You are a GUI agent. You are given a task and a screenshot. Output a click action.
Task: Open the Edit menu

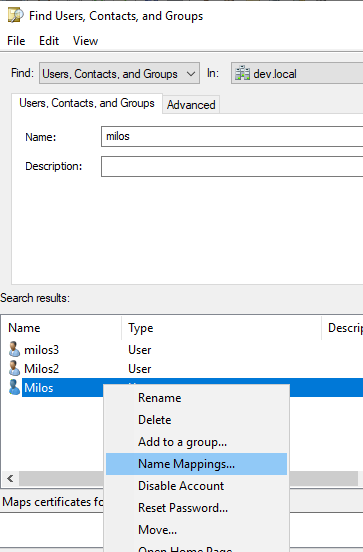tap(49, 41)
